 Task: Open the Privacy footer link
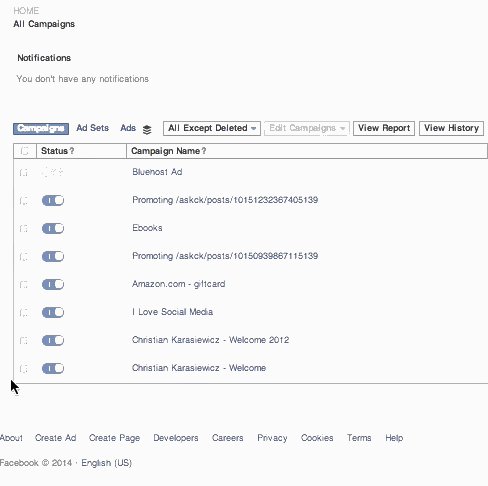coord(272,438)
